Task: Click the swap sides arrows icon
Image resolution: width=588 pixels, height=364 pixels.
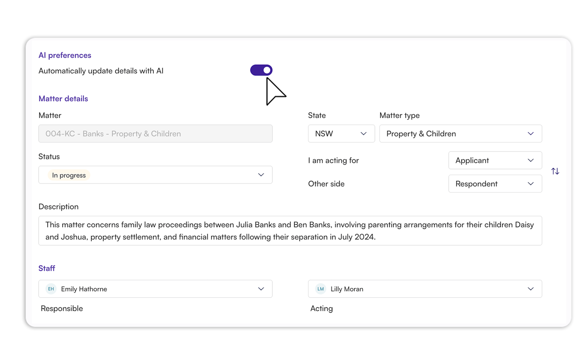Action: (555, 171)
